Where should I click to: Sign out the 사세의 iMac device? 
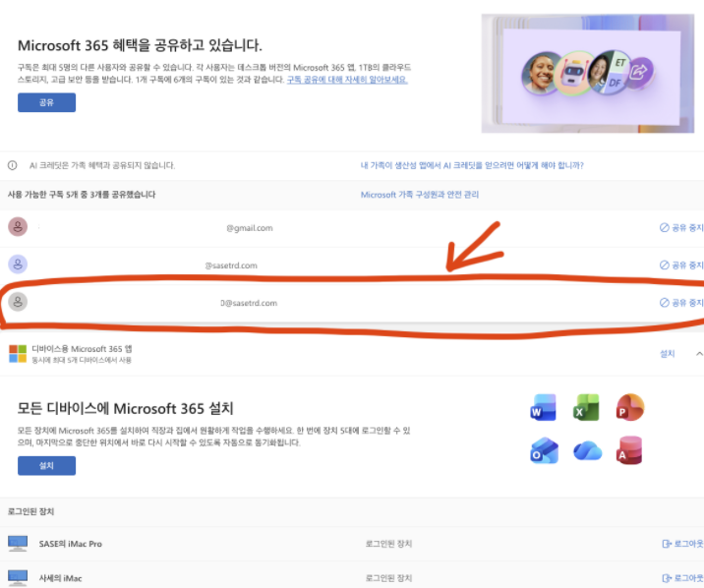point(683,578)
